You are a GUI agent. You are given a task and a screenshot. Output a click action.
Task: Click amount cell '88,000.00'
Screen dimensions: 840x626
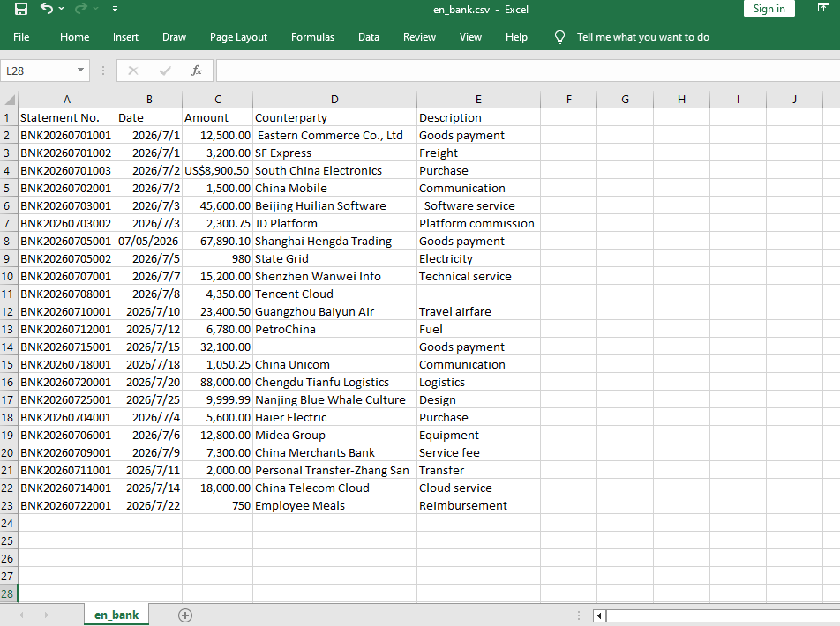pos(217,383)
